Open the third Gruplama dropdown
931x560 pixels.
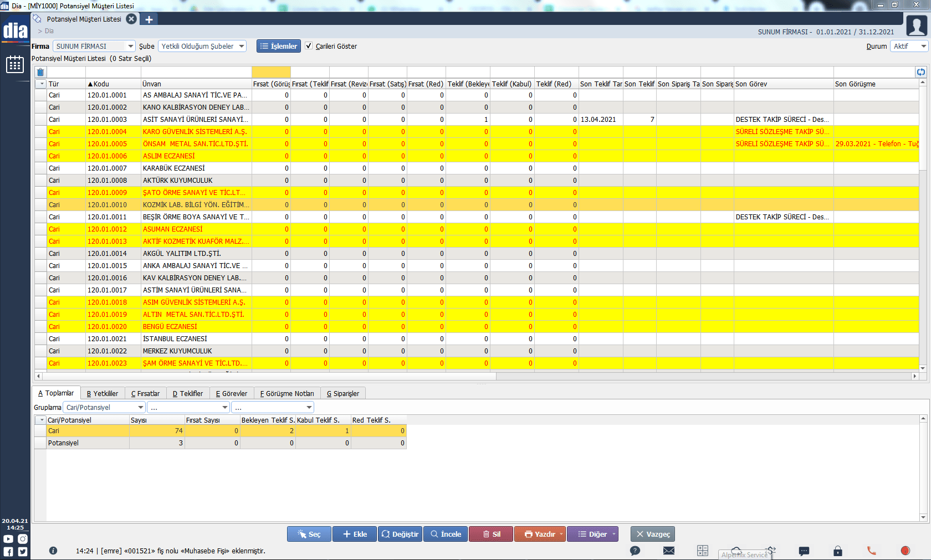point(273,408)
